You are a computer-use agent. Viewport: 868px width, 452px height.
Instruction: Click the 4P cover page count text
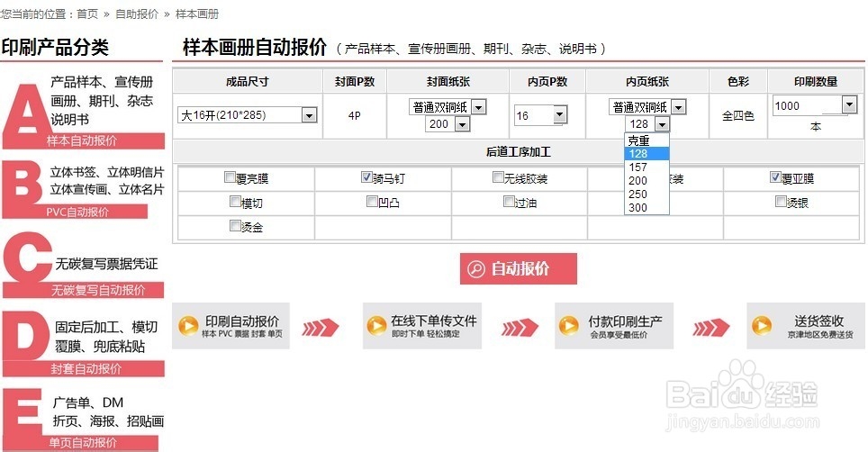click(x=354, y=115)
